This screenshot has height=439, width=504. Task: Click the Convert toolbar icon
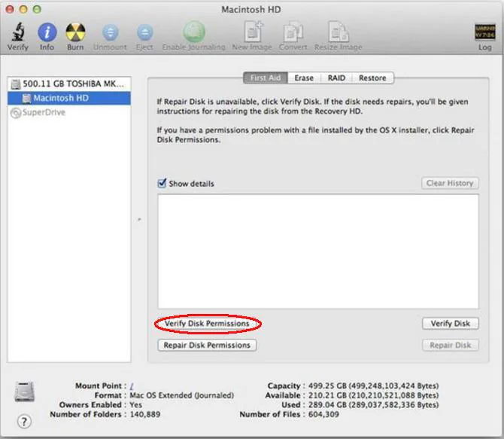tap(293, 31)
